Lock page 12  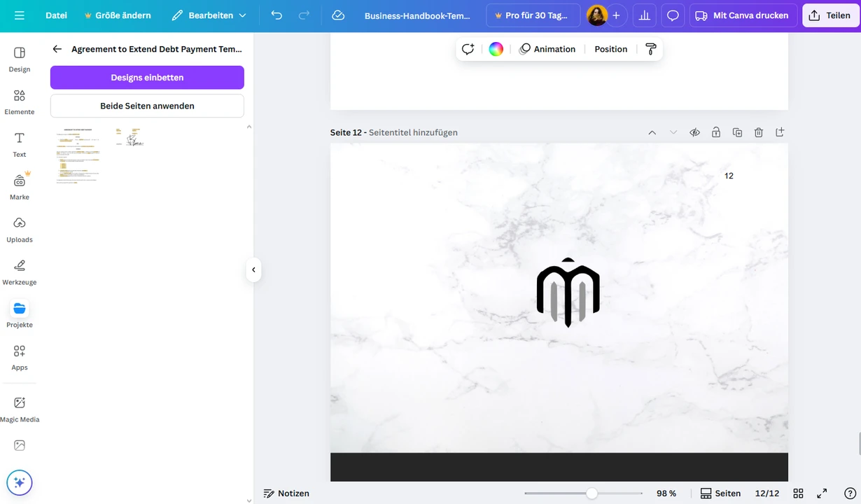(716, 132)
